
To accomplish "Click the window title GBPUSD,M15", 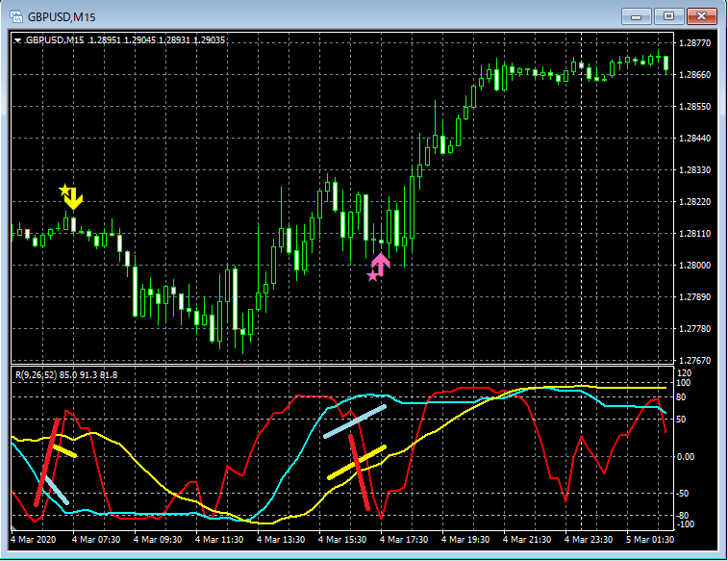I will pyautogui.click(x=62, y=17).
